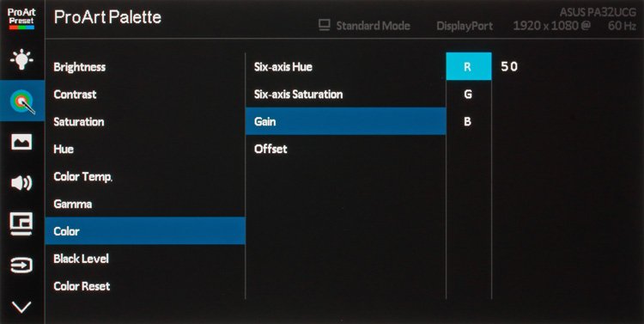The width and height of the screenshot is (644, 324).
Task: Select the B gain channel
Action: click(469, 121)
